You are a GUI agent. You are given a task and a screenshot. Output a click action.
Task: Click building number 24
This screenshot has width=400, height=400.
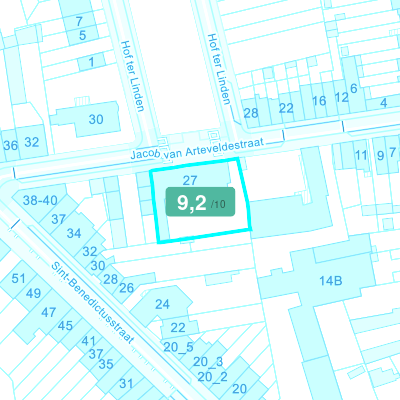click(x=162, y=304)
